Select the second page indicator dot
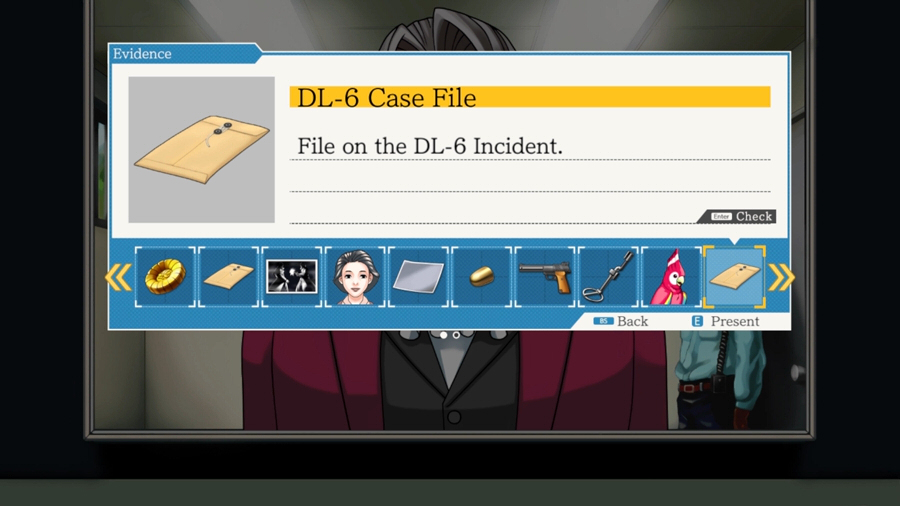Screen dimensions: 900x506 point(456,335)
